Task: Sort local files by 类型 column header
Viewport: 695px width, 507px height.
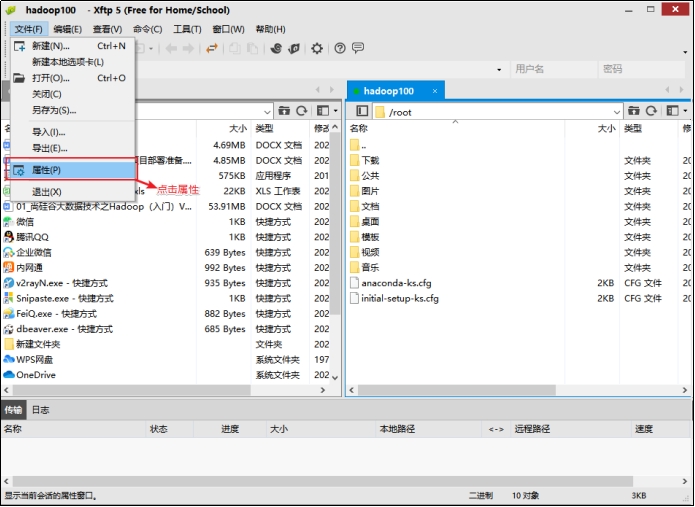Action: point(280,129)
